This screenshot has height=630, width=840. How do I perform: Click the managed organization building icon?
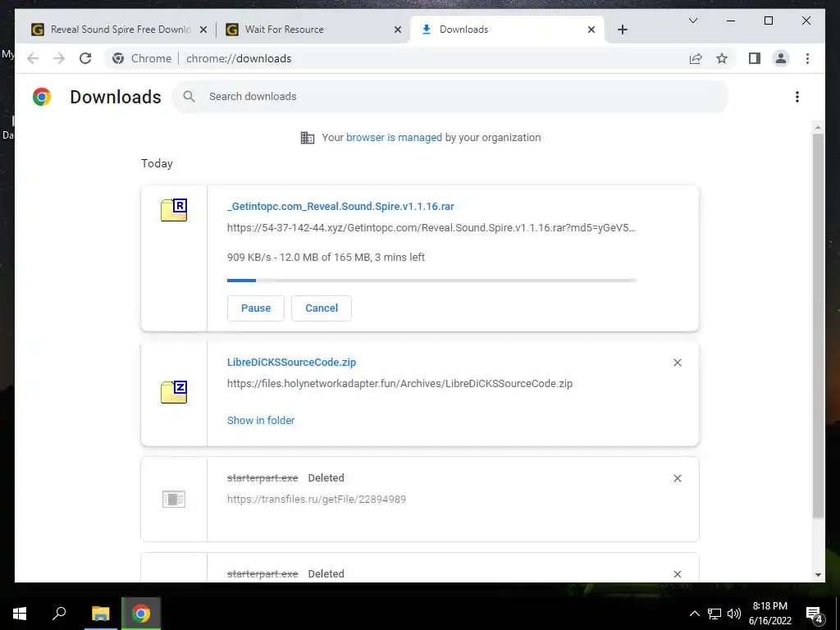click(x=308, y=138)
